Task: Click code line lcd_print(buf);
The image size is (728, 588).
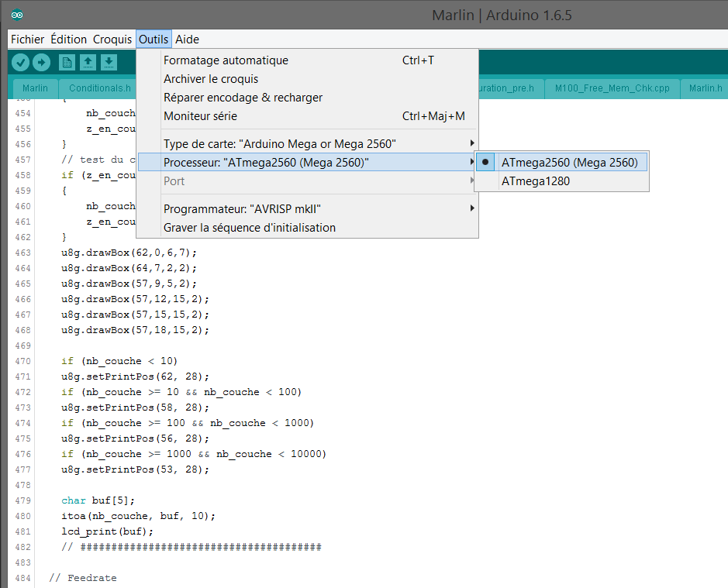Action: 107,531
